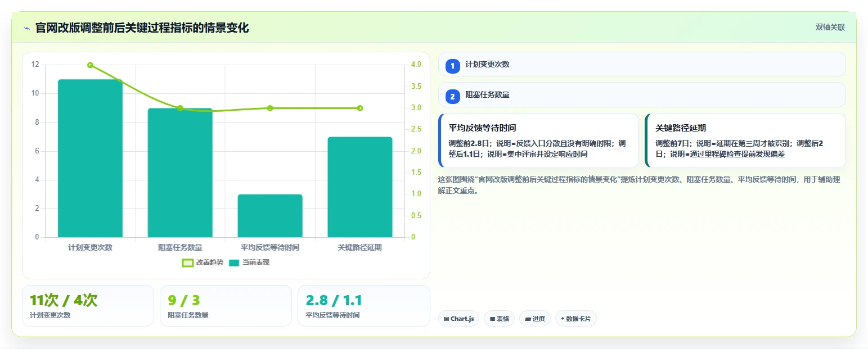Click x-axis label 关键路径延期
This screenshot has width=868, height=349.
(360, 247)
